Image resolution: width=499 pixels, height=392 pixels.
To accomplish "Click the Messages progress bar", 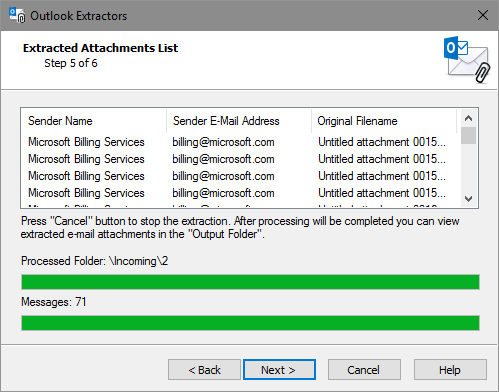I will point(250,323).
